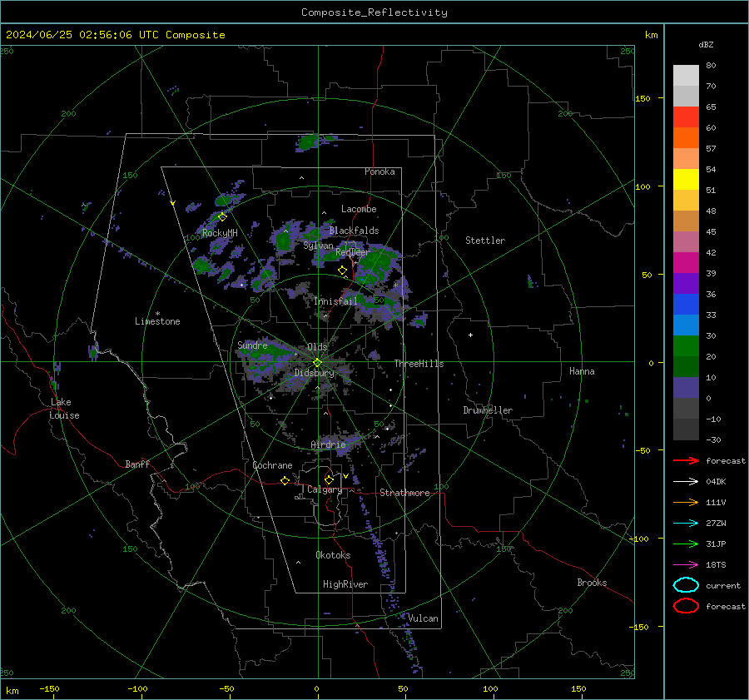Click the Innisfail label
The height and width of the screenshot is (700, 749).
pos(335,301)
